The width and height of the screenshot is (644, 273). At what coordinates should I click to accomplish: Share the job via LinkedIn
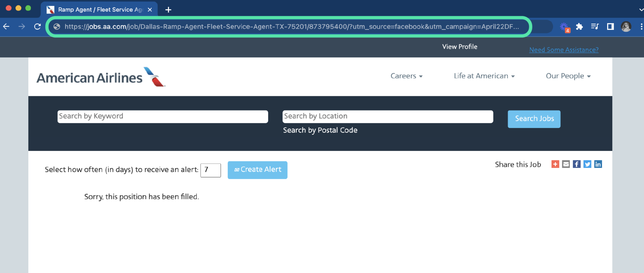point(598,164)
